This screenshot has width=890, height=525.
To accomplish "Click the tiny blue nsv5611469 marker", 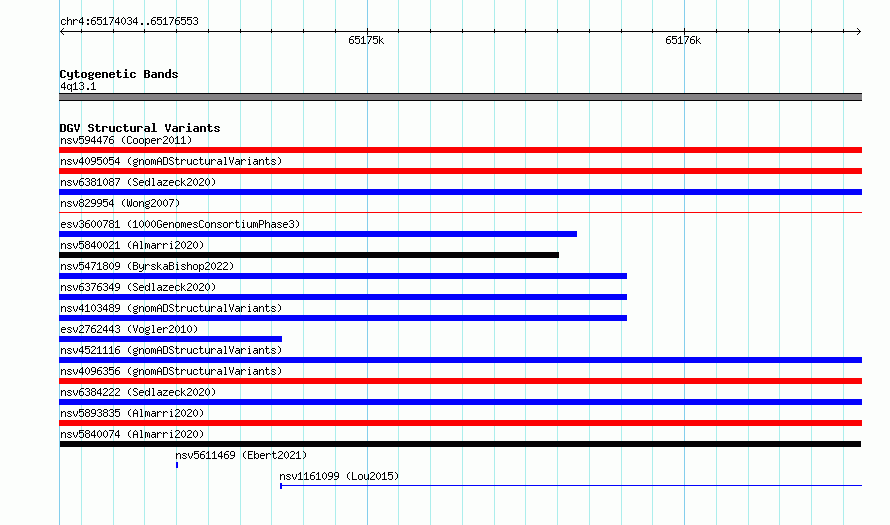I will pos(177,465).
